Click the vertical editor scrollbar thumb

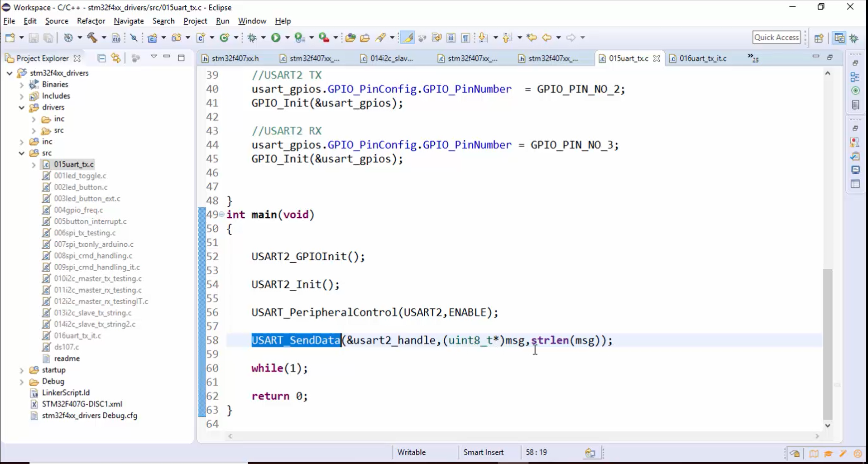pyautogui.click(x=827, y=344)
